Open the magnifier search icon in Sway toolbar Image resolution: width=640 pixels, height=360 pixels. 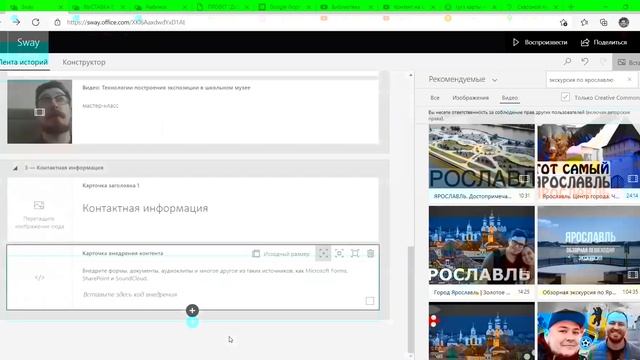(x=567, y=62)
